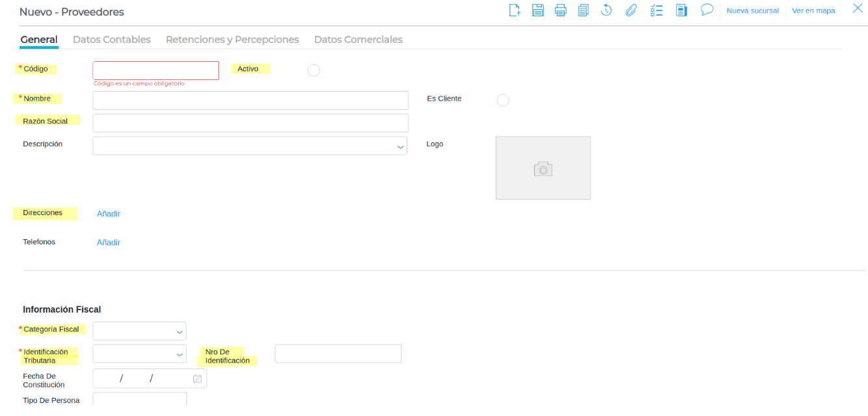Open the checklist icon in toolbar
868x416 pixels.
point(656,10)
